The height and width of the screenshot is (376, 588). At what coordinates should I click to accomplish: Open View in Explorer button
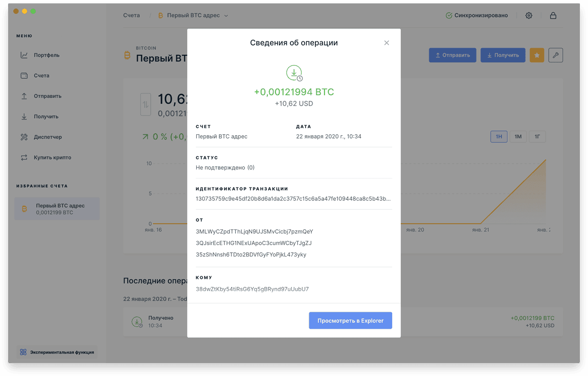pyautogui.click(x=350, y=321)
